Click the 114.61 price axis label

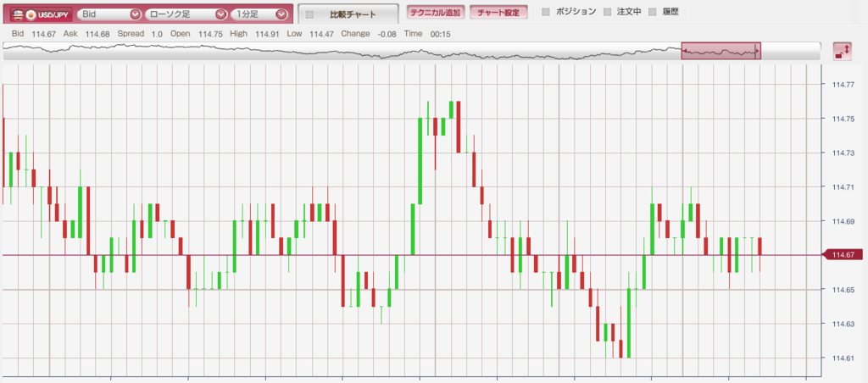(x=843, y=358)
